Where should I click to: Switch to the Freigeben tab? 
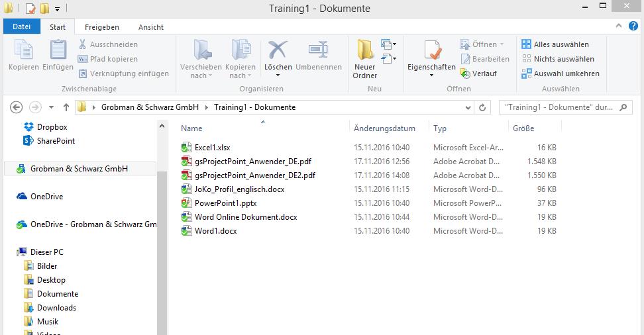102,27
